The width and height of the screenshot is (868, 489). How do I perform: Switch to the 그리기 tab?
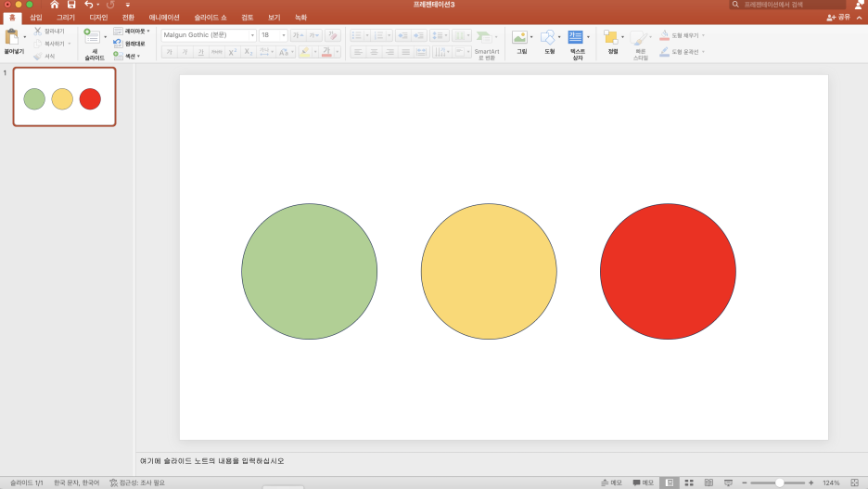pos(65,18)
